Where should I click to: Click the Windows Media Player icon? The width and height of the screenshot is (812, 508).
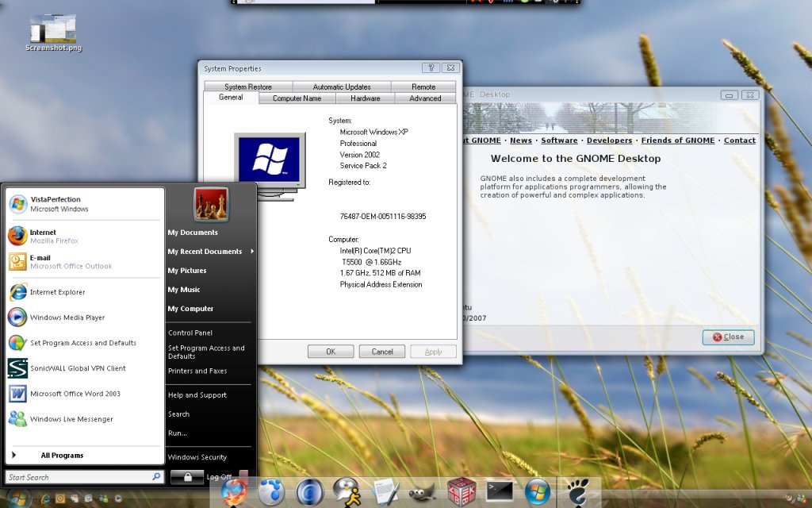tap(17, 317)
